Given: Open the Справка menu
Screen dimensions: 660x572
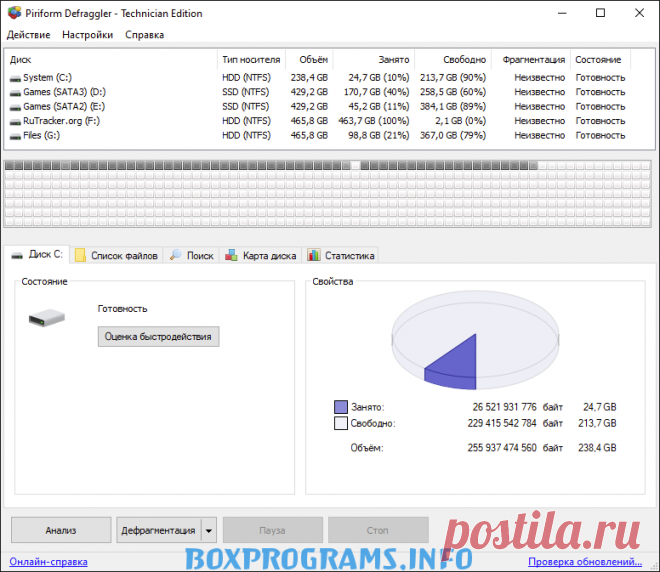Looking at the screenshot, I should 144,35.
